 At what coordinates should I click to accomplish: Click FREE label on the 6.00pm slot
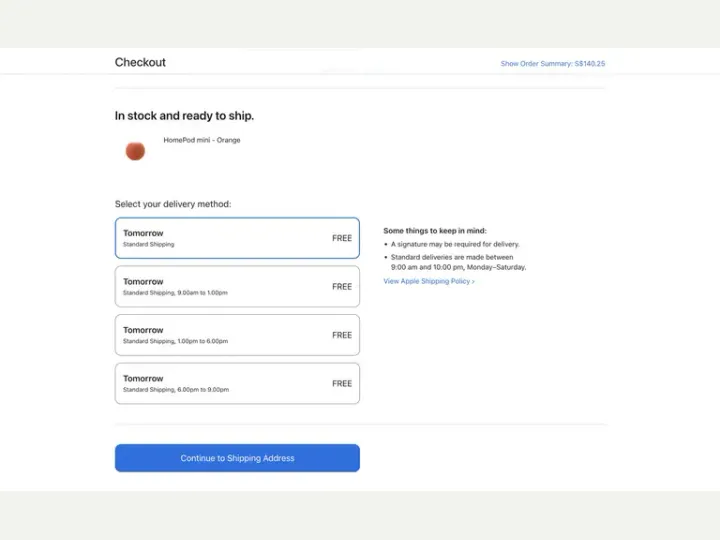342,383
